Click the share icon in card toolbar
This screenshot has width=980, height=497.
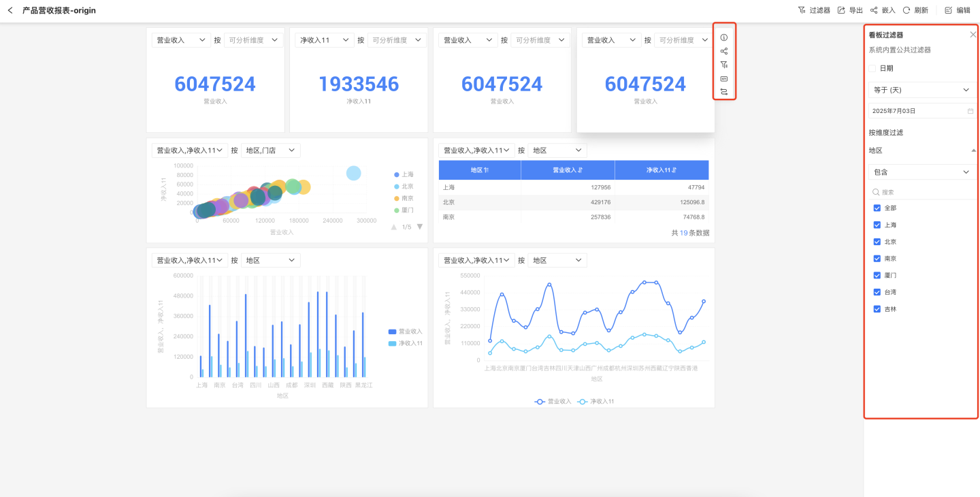pos(724,51)
